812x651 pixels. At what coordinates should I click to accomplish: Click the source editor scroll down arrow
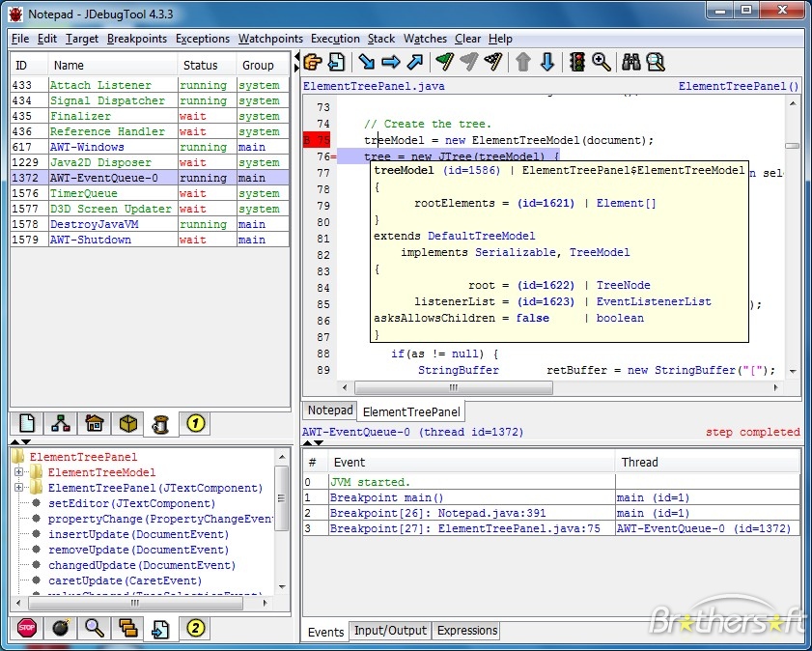[x=793, y=371]
